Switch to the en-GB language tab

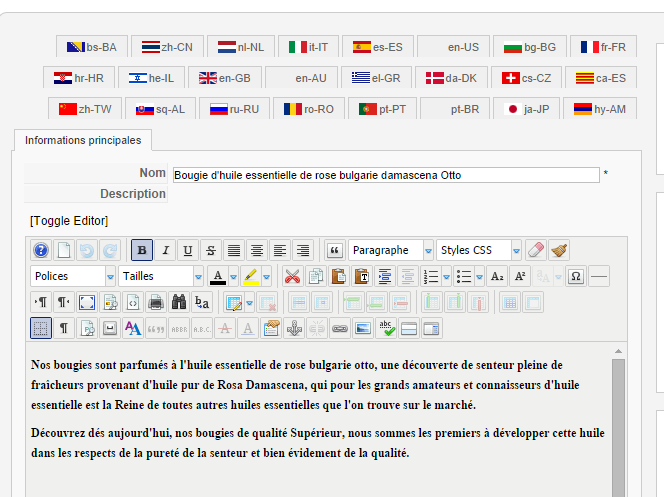pyautogui.click(x=225, y=77)
